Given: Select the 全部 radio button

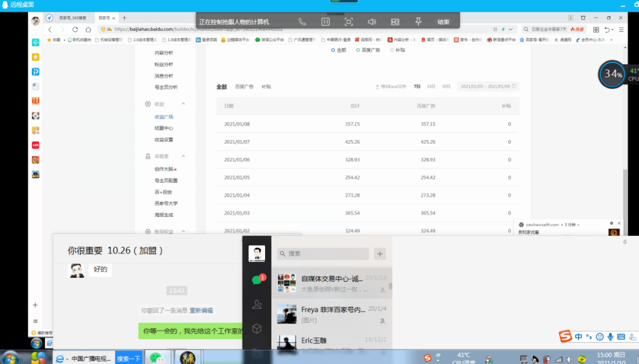Looking at the screenshot, I should pyautogui.click(x=337, y=50).
